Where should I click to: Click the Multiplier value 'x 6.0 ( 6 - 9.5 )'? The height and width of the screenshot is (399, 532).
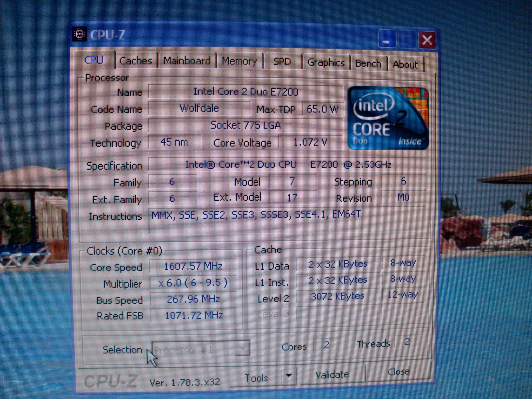[x=193, y=283]
